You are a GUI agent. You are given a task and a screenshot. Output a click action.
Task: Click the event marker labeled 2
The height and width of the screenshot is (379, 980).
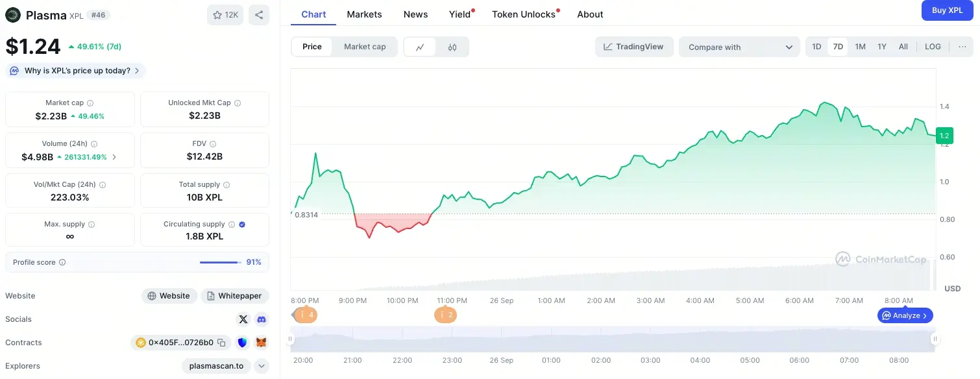point(445,315)
